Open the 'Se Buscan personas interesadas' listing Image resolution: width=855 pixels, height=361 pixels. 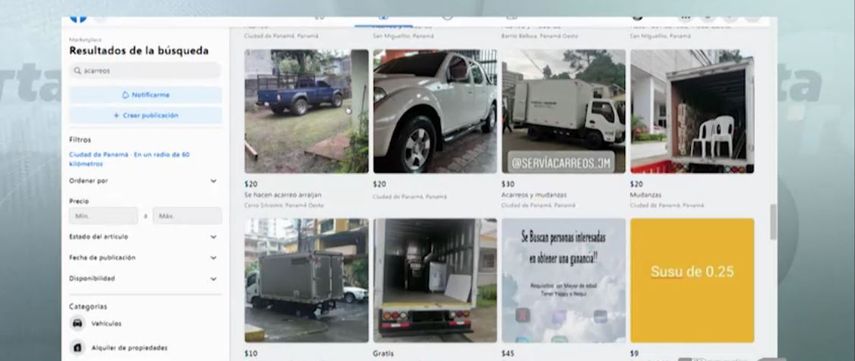tap(564, 280)
